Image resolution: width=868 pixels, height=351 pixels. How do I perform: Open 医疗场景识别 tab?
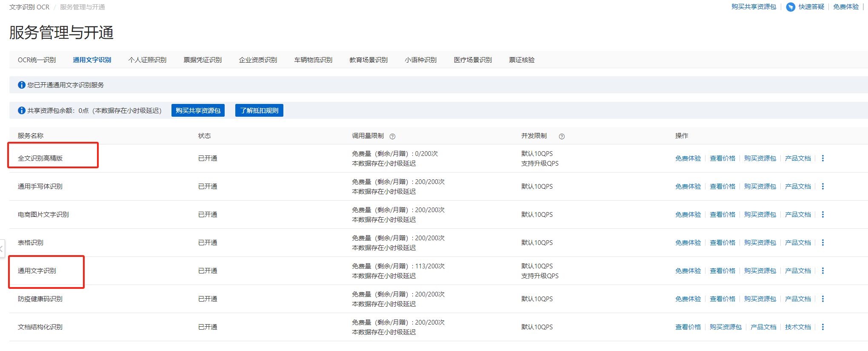pos(473,60)
